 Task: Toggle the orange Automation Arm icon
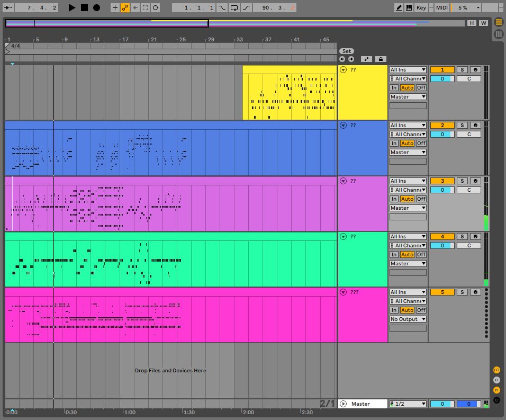tap(125, 8)
